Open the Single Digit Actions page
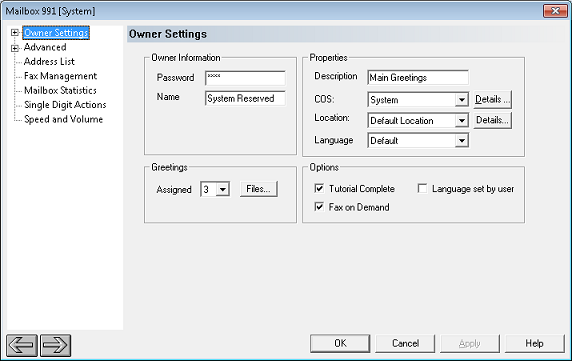Image resolution: width=572 pixels, height=361 pixels. pyautogui.click(x=65, y=105)
